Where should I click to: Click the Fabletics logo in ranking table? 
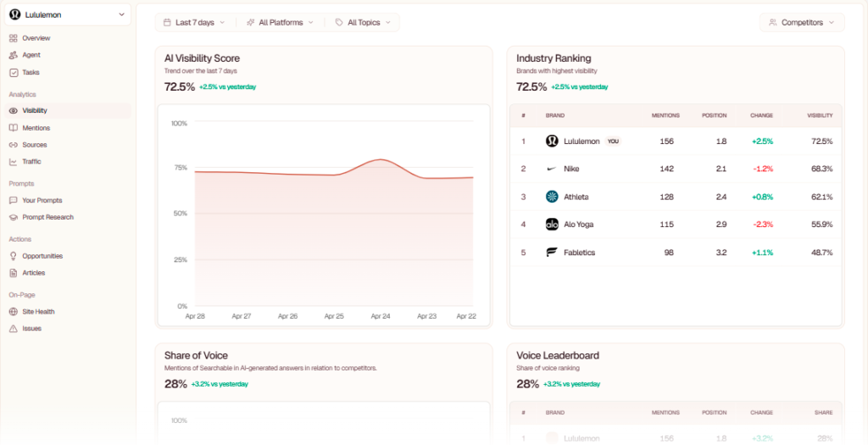tap(552, 253)
